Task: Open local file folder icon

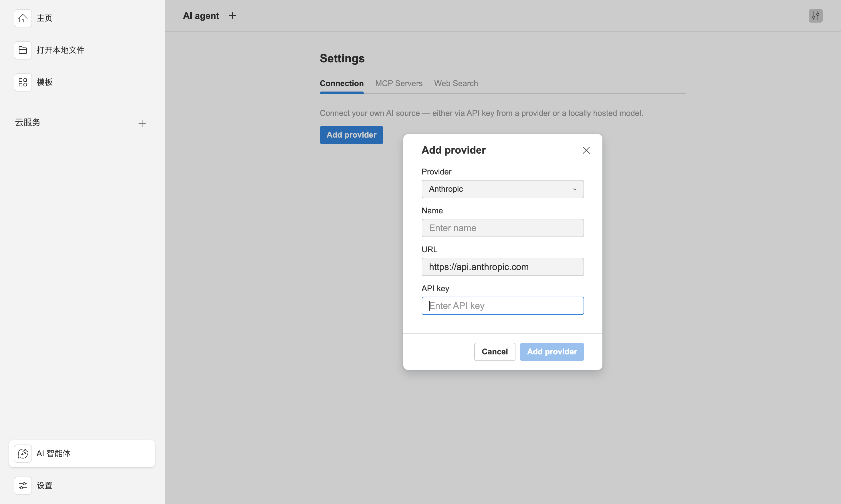Action: click(x=23, y=50)
